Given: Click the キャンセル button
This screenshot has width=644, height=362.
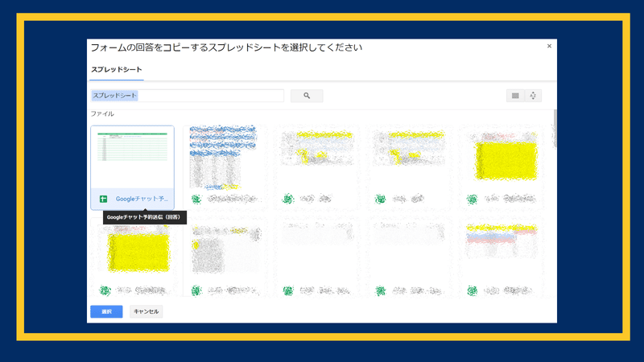Looking at the screenshot, I should coord(147,311).
